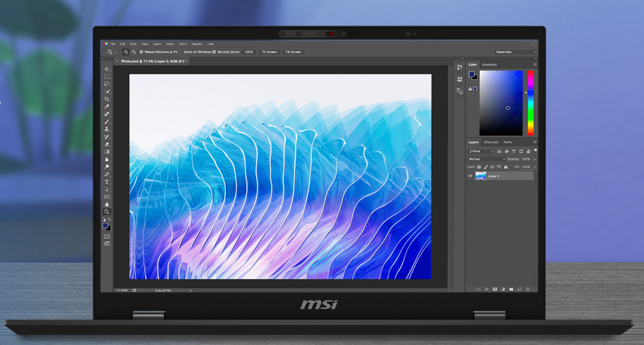The image size is (644, 345).
Task: Expand status bar info arrow
Action: [190, 291]
